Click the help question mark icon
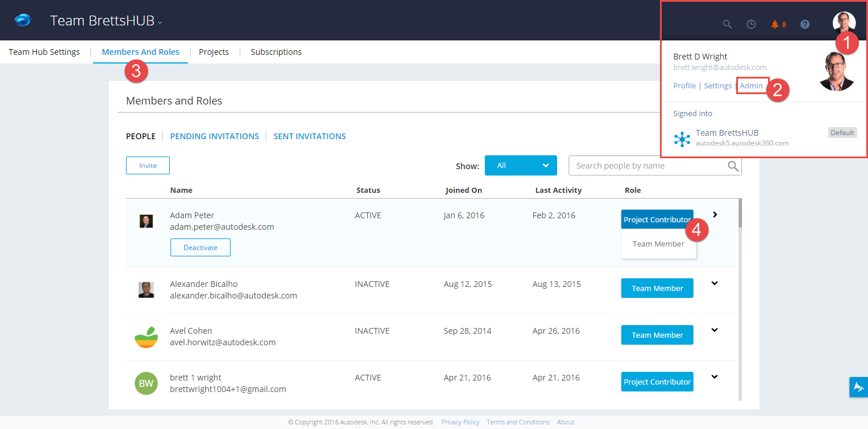 click(x=804, y=24)
